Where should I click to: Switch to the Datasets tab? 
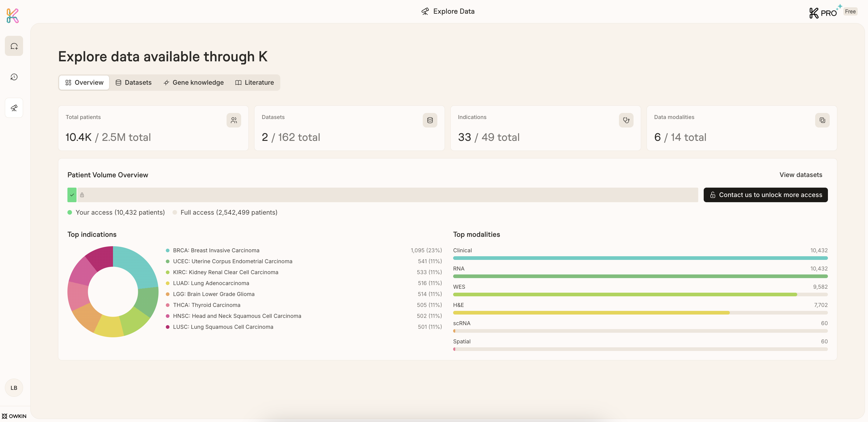tap(133, 82)
